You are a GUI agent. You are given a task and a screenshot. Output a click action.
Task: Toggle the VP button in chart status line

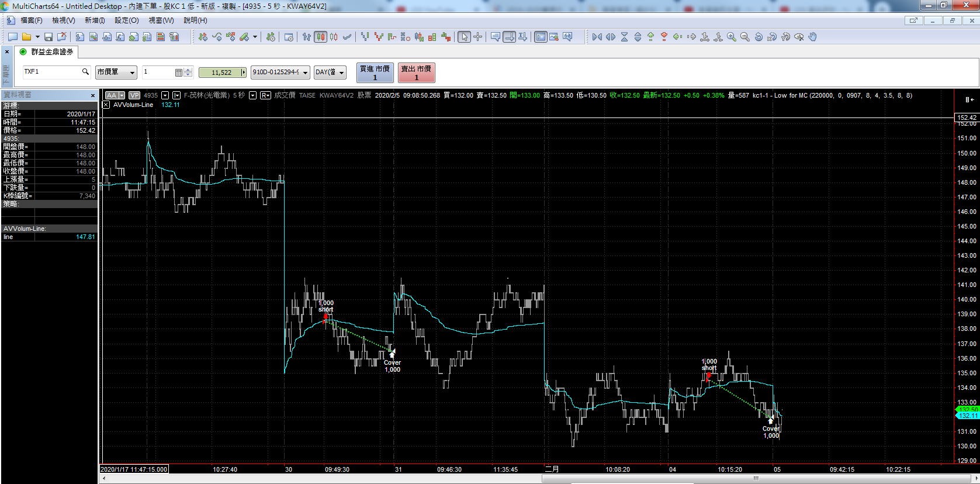tap(134, 95)
